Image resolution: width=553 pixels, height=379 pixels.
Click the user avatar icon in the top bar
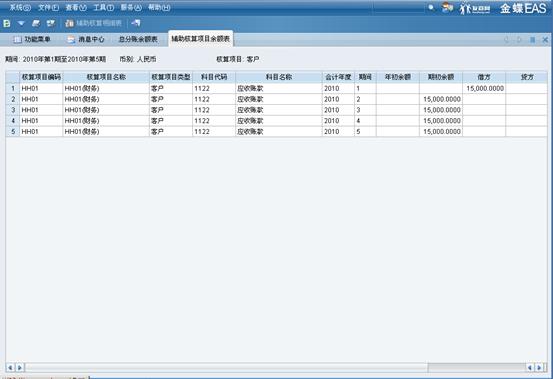coord(447,7)
